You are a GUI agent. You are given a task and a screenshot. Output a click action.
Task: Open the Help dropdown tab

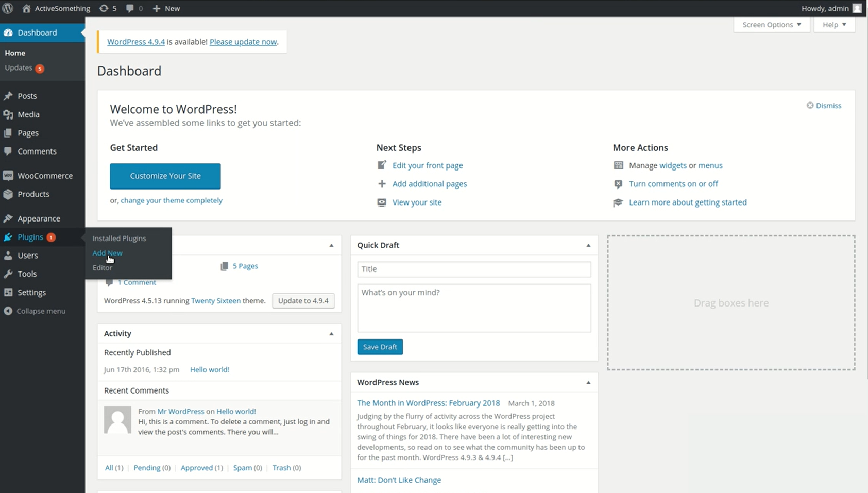pos(834,25)
